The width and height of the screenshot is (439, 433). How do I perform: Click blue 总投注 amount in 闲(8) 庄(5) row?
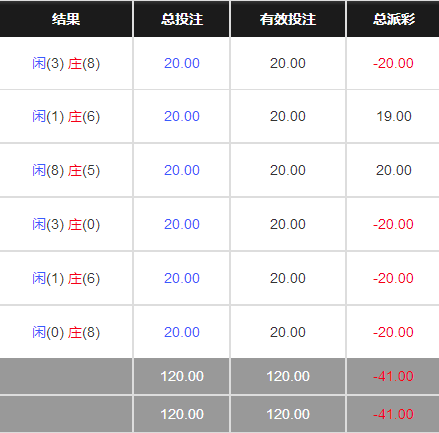coord(182,170)
